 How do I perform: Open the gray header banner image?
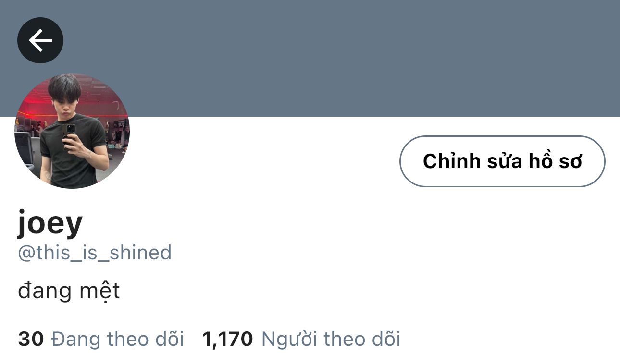310,58
